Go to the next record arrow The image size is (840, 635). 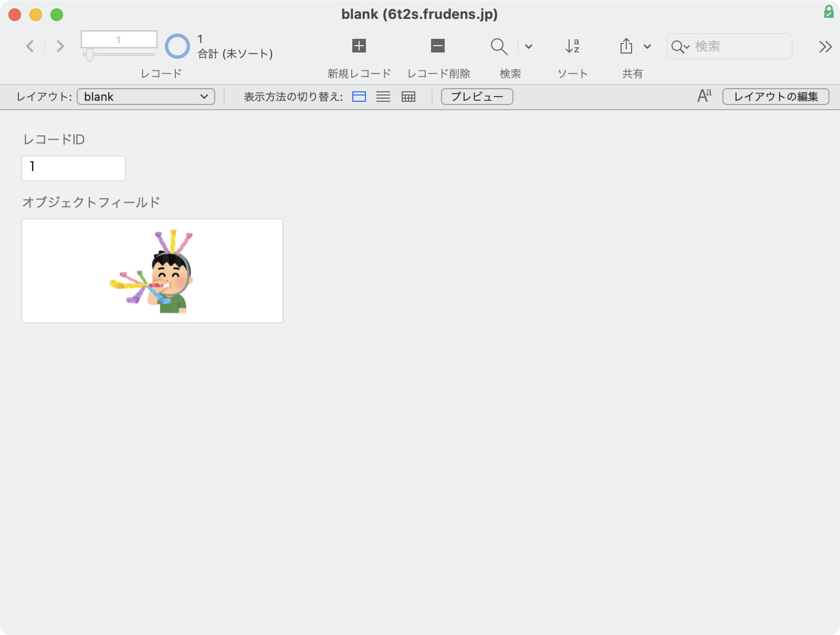point(60,46)
